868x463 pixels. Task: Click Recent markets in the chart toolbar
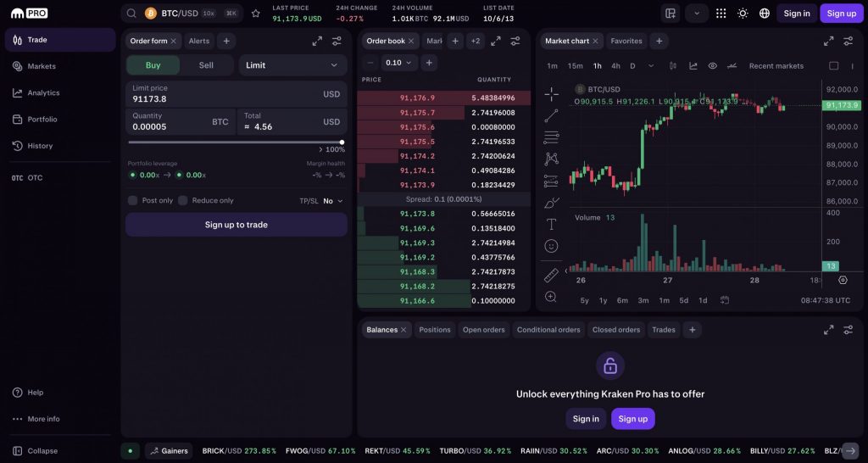tap(776, 66)
